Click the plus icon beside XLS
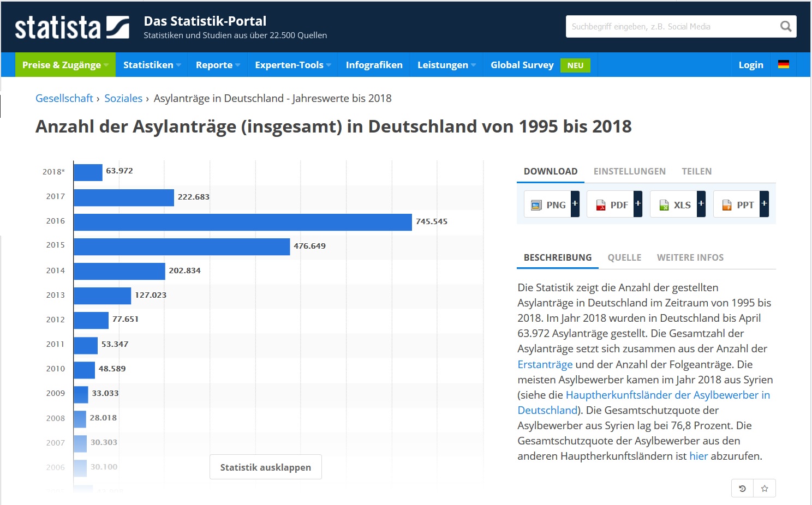Image resolution: width=812 pixels, height=505 pixels. point(701,204)
